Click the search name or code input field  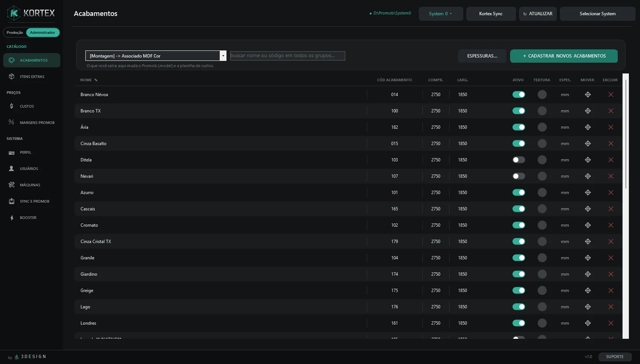pyautogui.click(x=288, y=56)
